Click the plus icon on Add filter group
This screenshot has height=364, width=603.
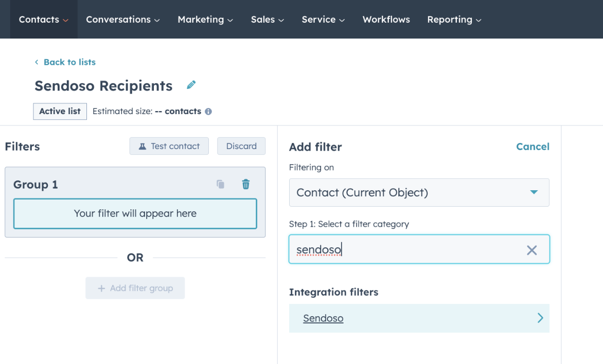coord(101,288)
